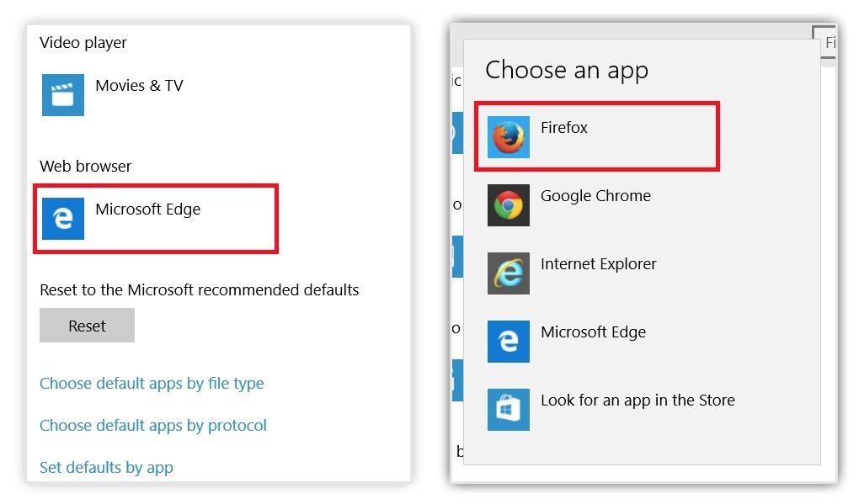Select the Microsoft Edge icon in app list
This screenshot has height=504, width=859.
509,342
